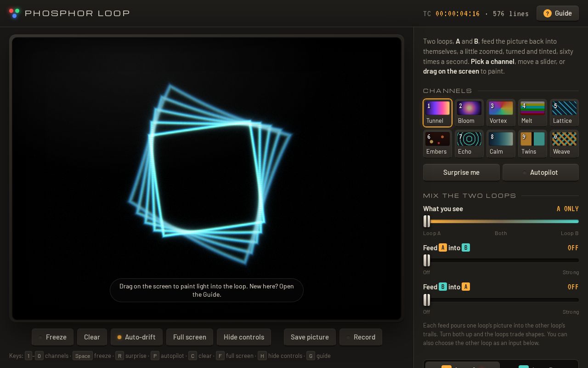Click the 'Both' slider midpoint label
588x368 pixels.
pos(501,233)
